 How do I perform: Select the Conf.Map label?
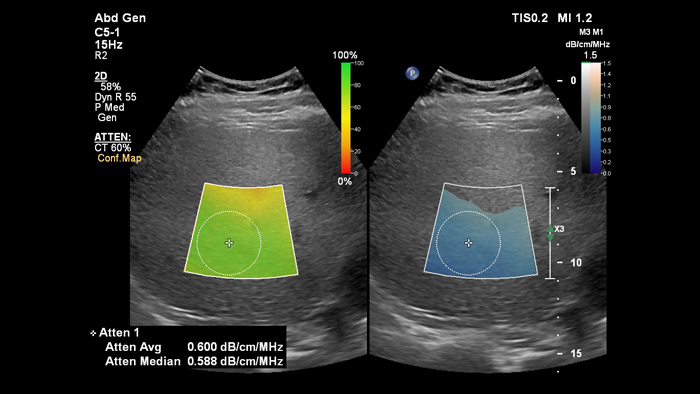click(x=119, y=158)
